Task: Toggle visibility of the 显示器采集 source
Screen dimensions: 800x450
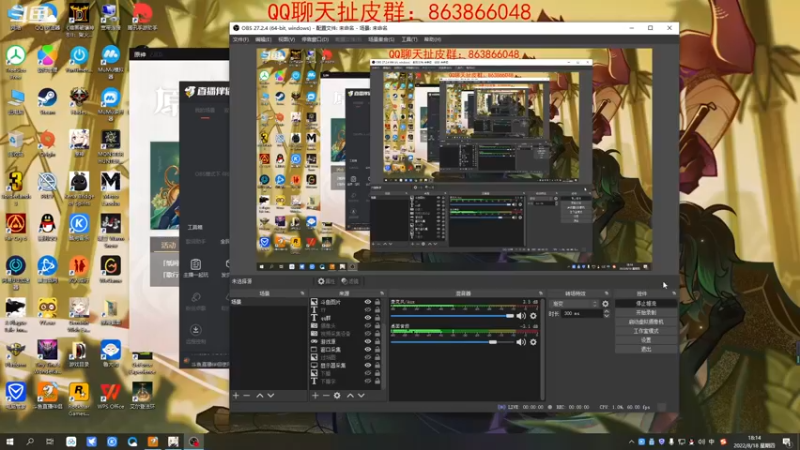Action: [x=367, y=365]
